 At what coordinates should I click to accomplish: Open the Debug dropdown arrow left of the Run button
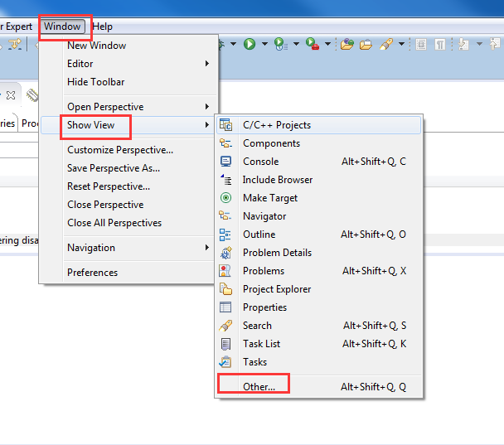pyautogui.click(x=234, y=44)
